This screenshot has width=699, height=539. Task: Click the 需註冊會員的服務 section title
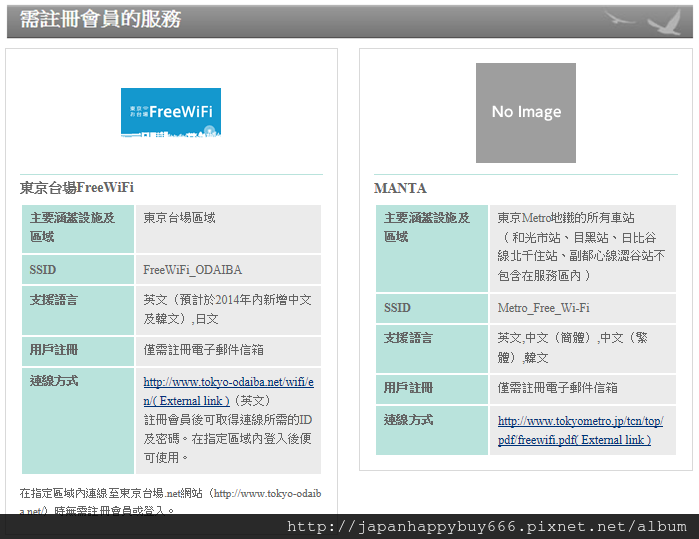click(x=100, y=19)
